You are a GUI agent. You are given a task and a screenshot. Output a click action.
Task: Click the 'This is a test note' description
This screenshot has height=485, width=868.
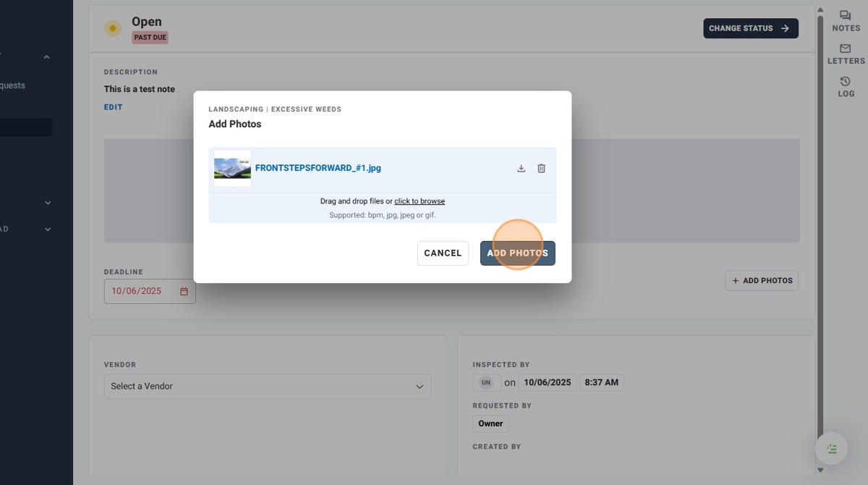point(140,89)
